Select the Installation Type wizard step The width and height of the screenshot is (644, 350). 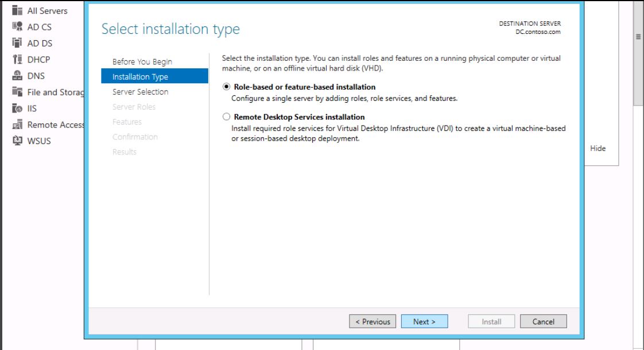154,76
